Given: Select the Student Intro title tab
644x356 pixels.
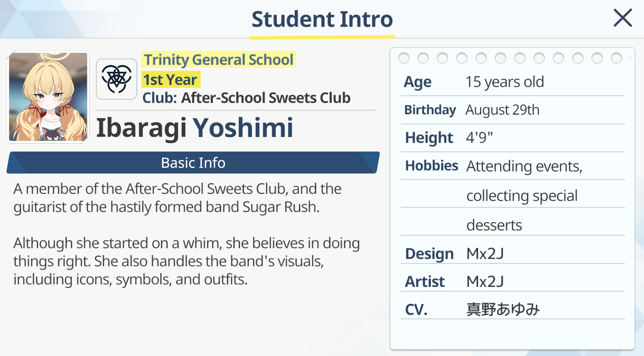Looking at the screenshot, I should pos(322,19).
